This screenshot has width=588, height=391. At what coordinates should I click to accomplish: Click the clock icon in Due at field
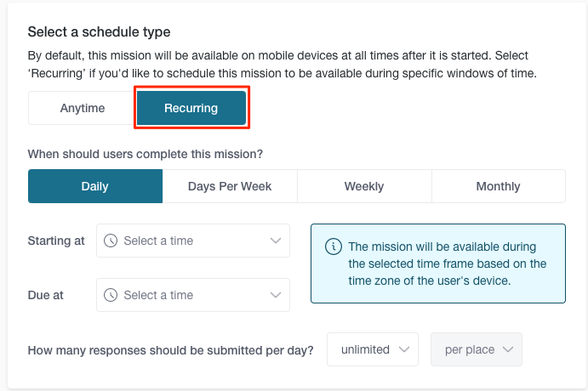pos(111,295)
